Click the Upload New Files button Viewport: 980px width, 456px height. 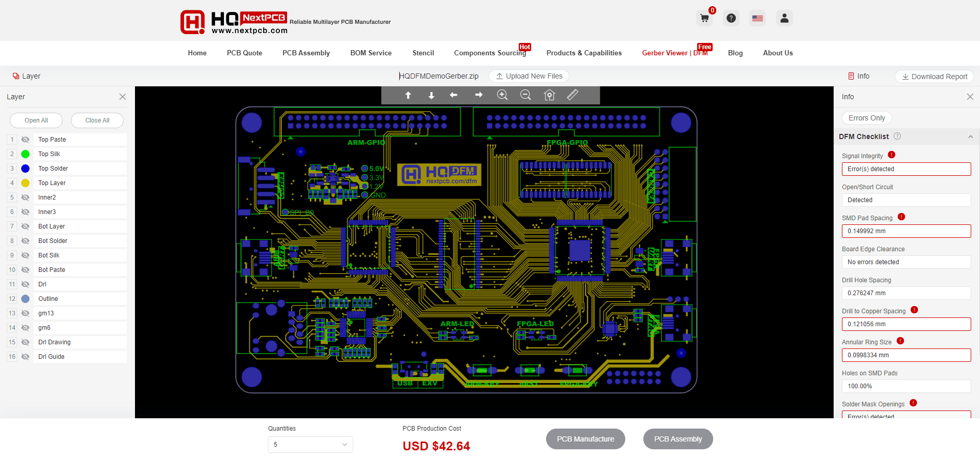pyautogui.click(x=529, y=76)
